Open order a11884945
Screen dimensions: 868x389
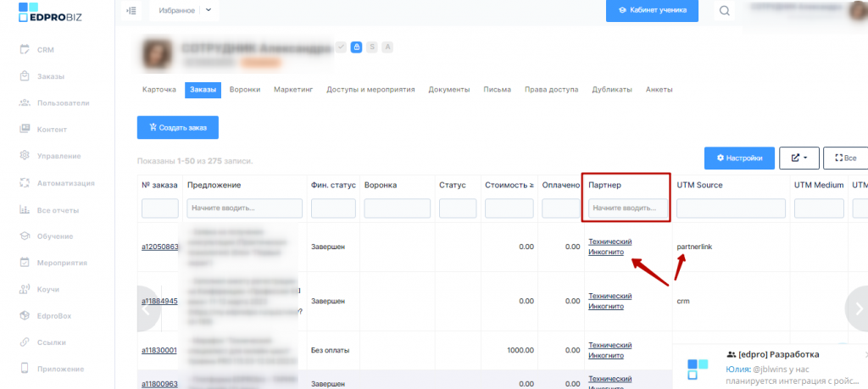click(x=160, y=301)
